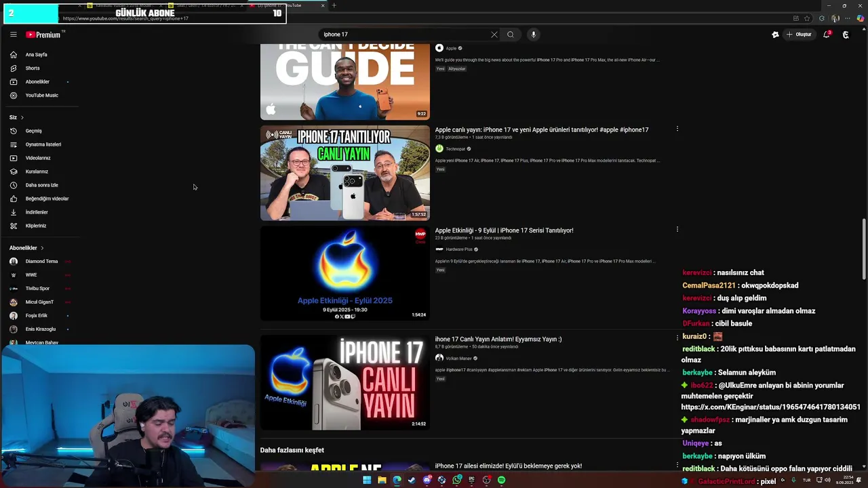
Task: Open Videolarınız in the sidebar
Action: click(39, 158)
